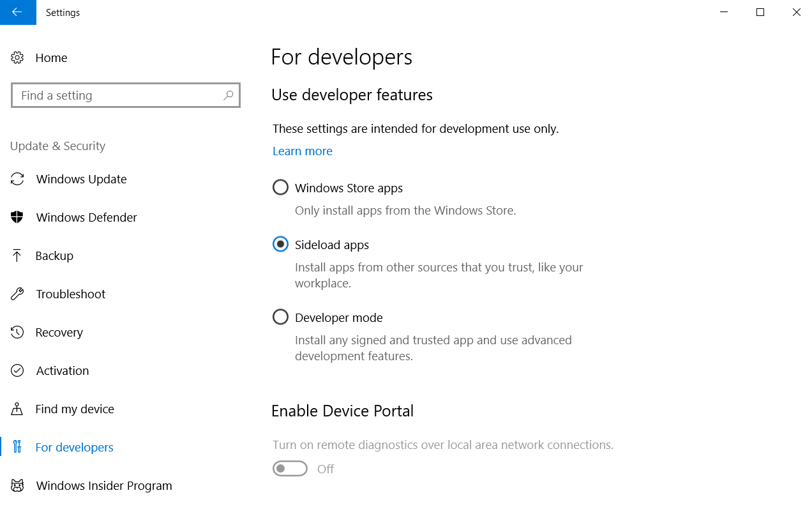Close the Settings window
Viewport: 812px width, 509px height.
pos(796,12)
